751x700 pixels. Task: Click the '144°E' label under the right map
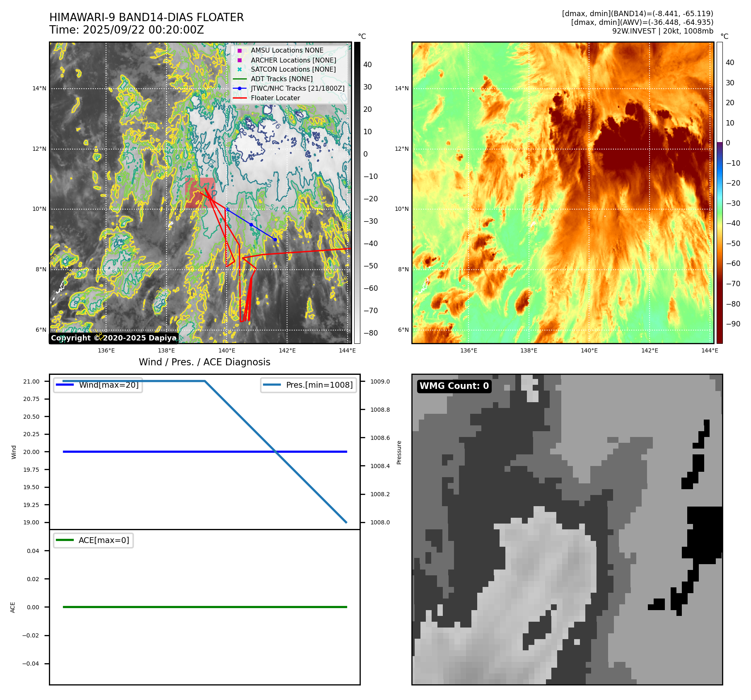710,350
